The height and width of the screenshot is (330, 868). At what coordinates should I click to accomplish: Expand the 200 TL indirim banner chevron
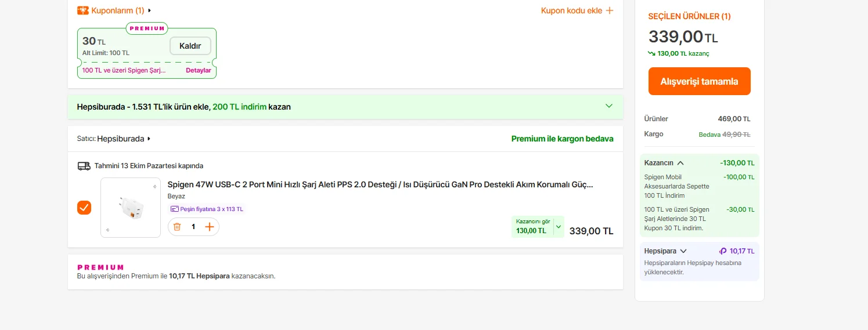[608, 106]
